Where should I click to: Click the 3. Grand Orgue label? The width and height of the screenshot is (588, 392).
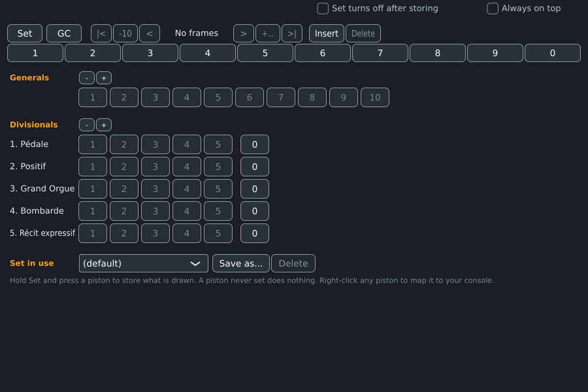click(42, 189)
